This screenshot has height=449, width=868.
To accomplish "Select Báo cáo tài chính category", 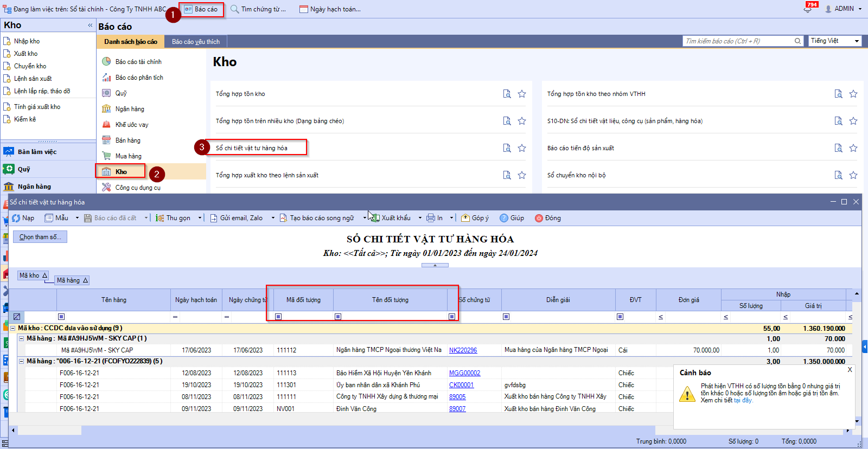I will coord(138,62).
